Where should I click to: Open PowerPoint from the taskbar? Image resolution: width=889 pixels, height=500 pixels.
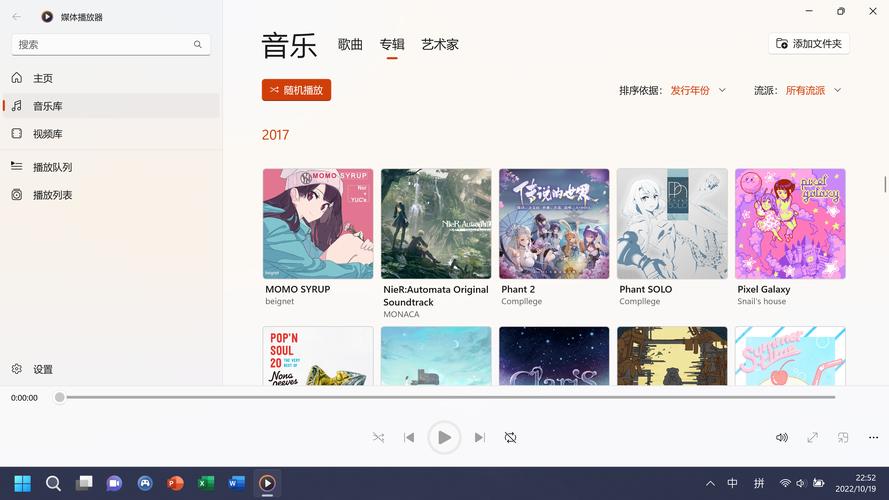pyautogui.click(x=176, y=483)
